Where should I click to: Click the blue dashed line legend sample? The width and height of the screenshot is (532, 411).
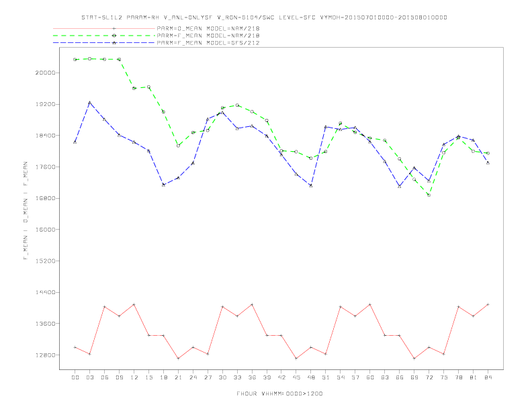[x=104, y=43]
